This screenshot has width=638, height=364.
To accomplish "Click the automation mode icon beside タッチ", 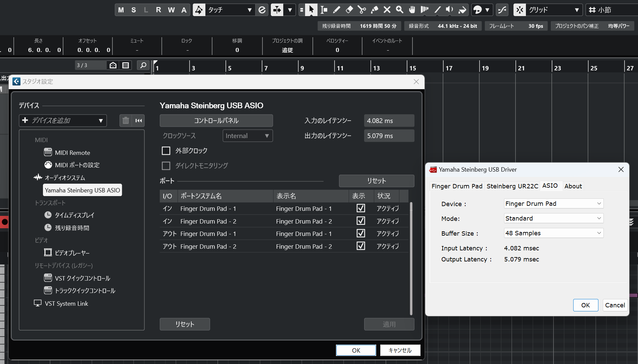I will tap(199, 10).
